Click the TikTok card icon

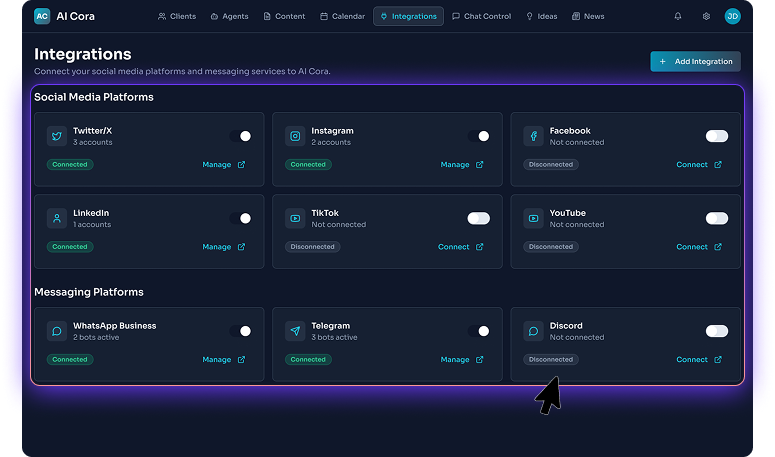(x=295, y=218)
